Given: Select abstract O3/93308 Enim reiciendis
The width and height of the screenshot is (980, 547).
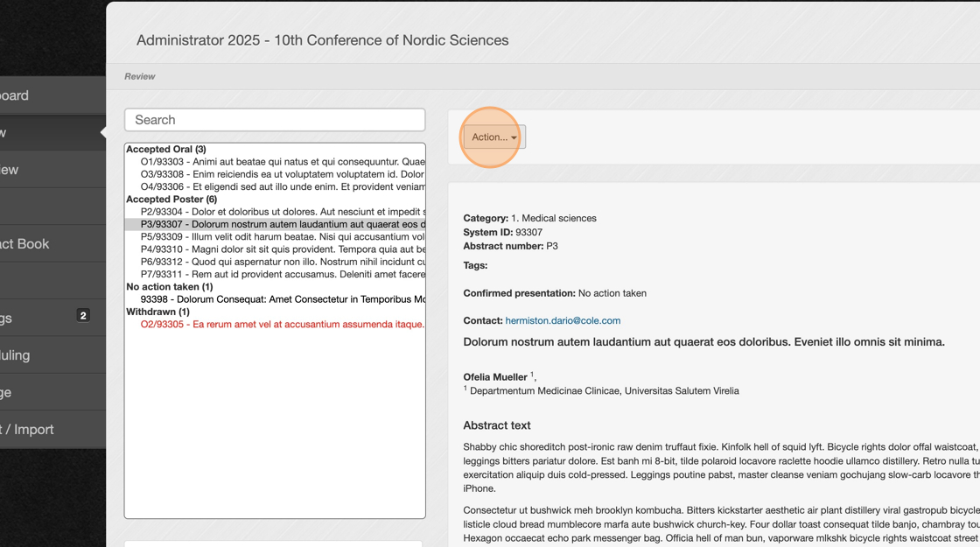Looking at the screenshot, I should pyautogui.click(x=282, y=174).
